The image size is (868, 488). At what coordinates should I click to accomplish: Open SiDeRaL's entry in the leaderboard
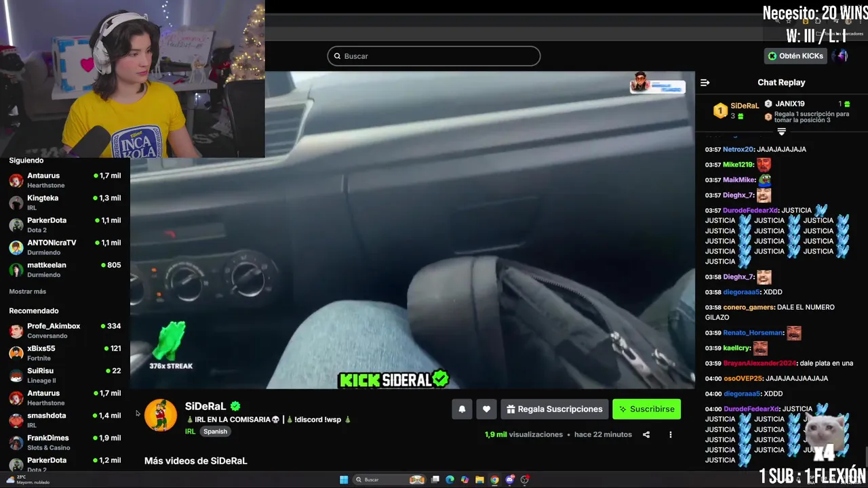coord(736,111)
